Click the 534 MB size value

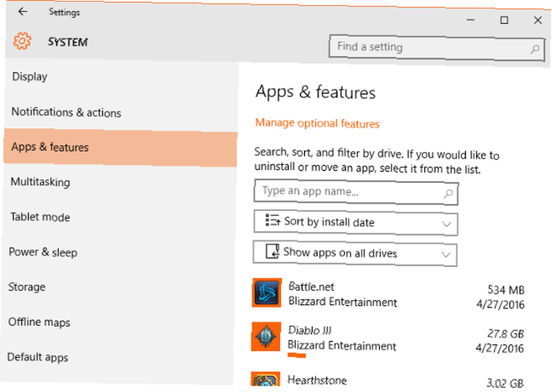(x=506, y=290)
